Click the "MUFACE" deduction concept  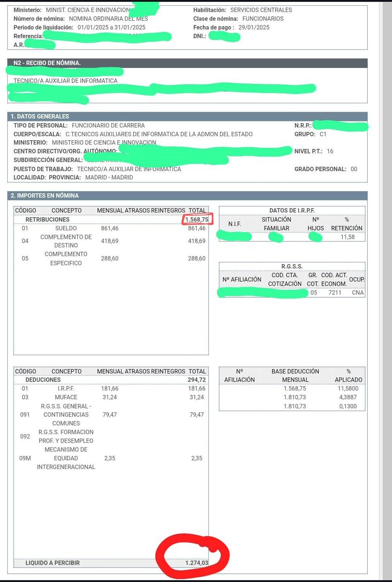66,397
